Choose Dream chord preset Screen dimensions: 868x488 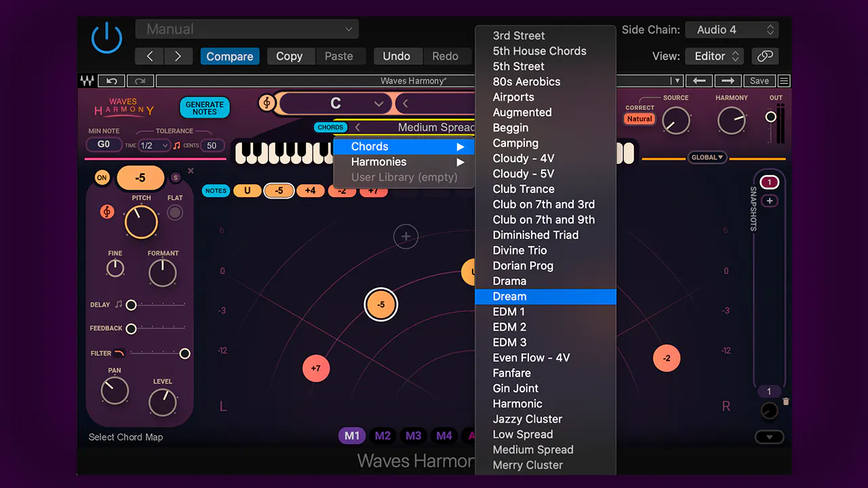545,296
